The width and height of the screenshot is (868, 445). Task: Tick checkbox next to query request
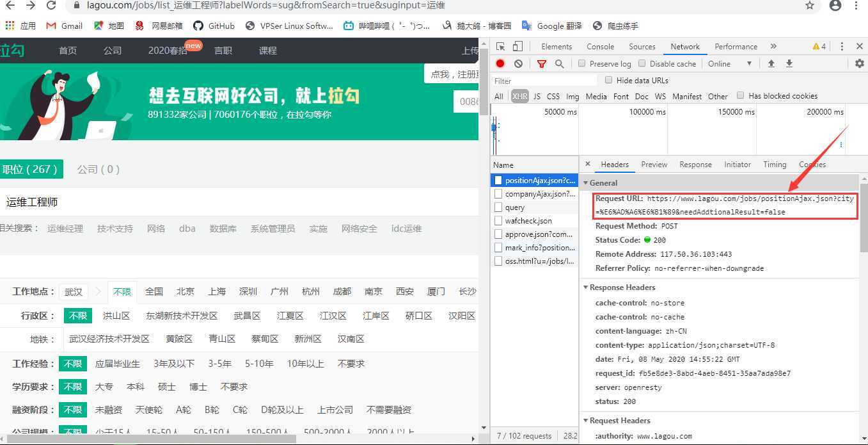498,207
